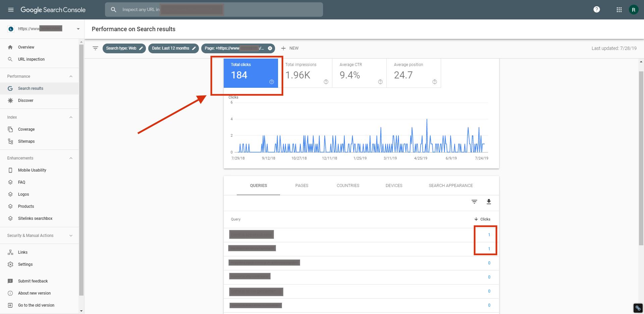This screenshot has width=644, height=314.
Task: Click the Sitemaps tree icon
Action: coord(10,141)
